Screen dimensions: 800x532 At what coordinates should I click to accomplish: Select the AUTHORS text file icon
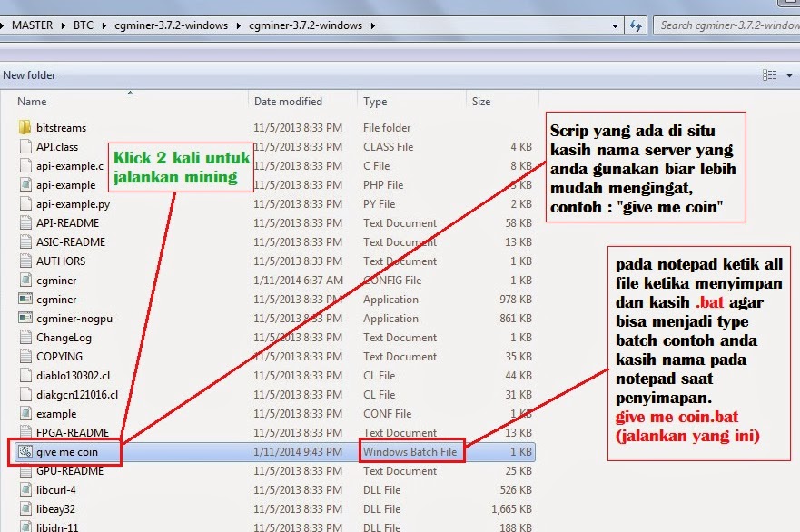click(x=25, y=261)
